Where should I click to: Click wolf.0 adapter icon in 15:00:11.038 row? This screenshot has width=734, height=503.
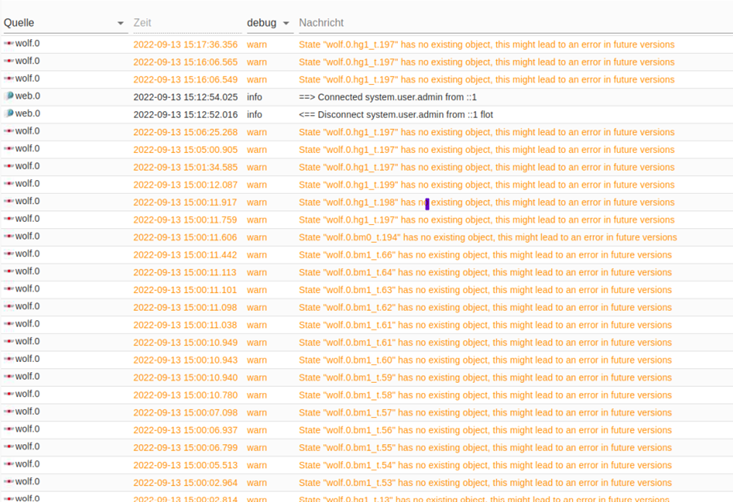point(8,324)
